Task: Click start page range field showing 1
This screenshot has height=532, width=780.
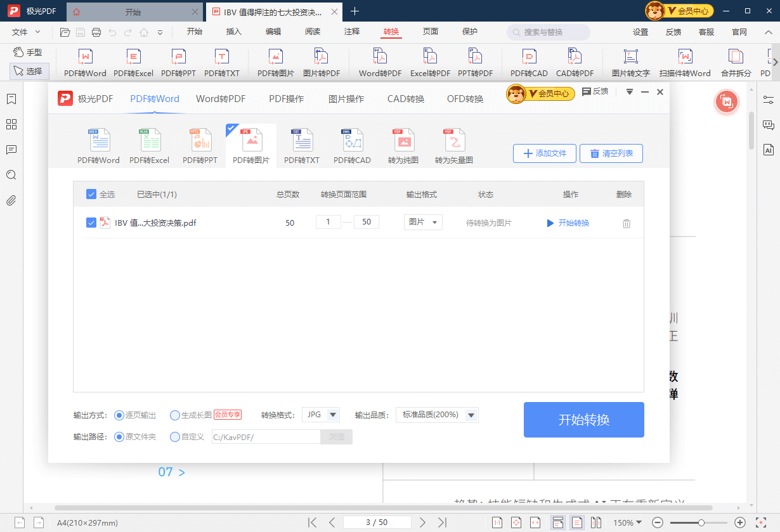Action: tap(328, 222)
